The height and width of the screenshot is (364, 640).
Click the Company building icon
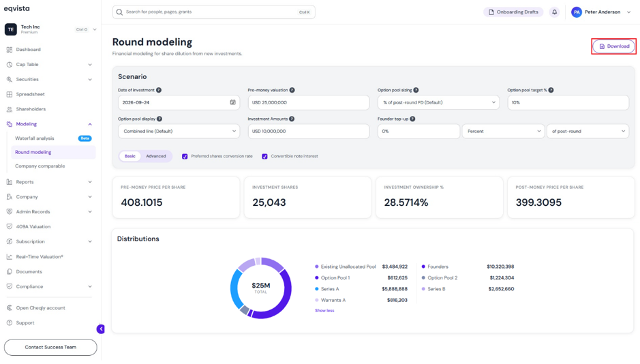pos(10,197)
